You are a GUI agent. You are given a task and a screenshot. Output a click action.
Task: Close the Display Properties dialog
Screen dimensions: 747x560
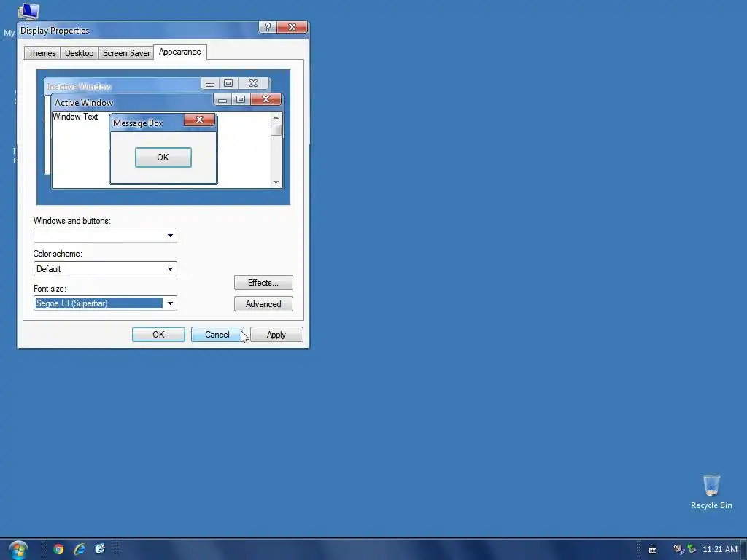292,27
